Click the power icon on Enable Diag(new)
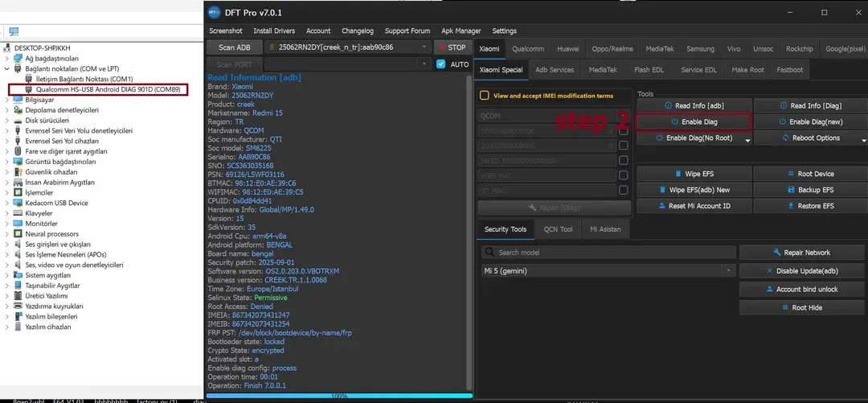Image resolution: width=868 pixels, height=403 pixels. [x=782, y=122]
